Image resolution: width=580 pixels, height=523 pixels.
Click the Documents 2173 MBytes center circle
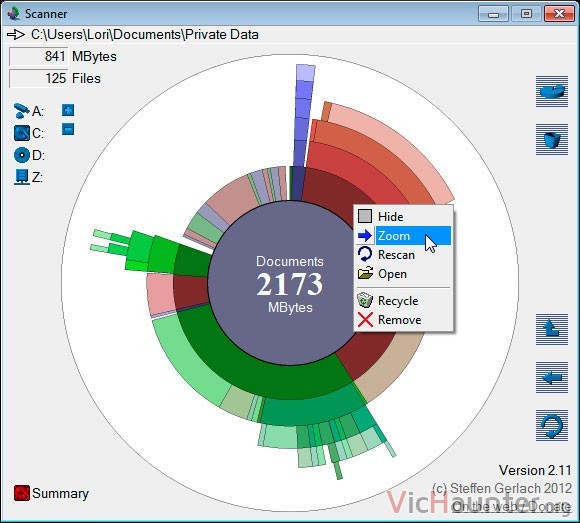coord(290,283)
